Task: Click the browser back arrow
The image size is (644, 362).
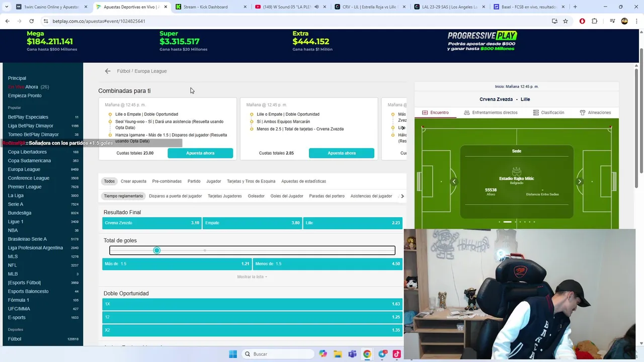Action: tap(7, 21)
